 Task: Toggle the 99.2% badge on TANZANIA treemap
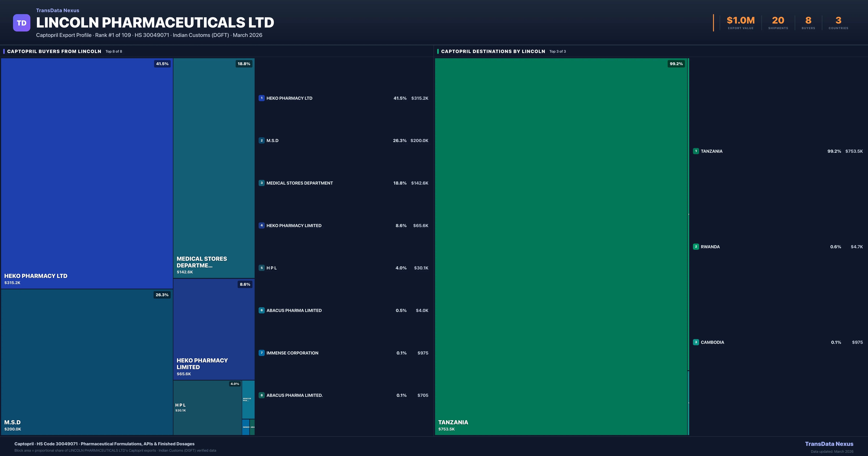676,64
